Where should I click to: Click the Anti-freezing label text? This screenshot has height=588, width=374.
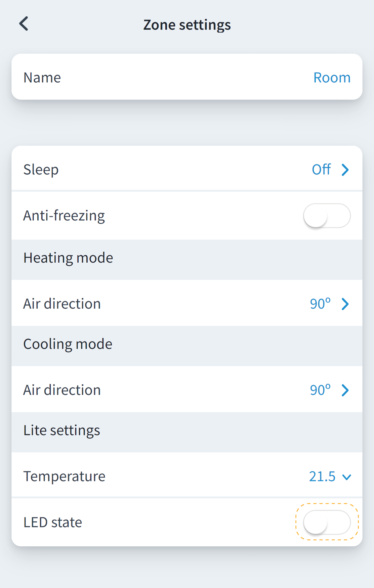point(64,216)
